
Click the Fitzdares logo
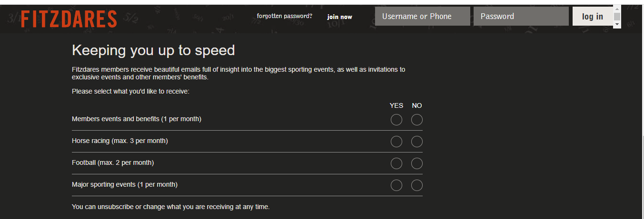[x=69, y=19]
